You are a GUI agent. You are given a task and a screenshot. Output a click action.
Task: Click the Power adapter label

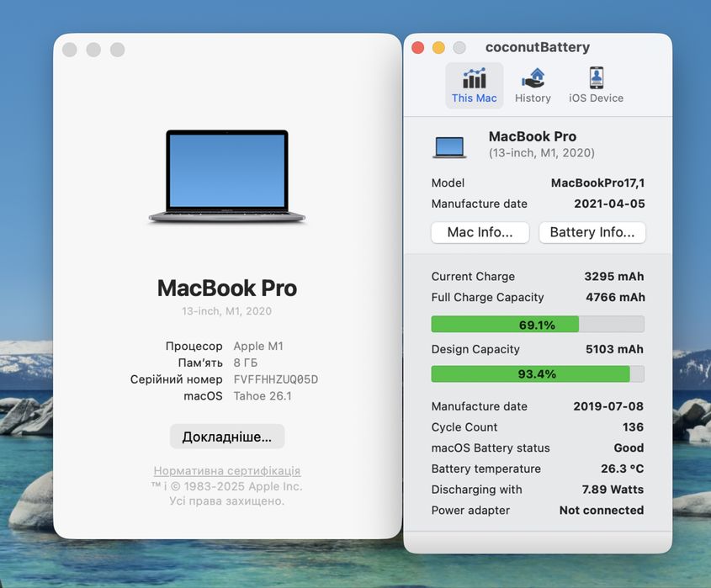(x=470, y=510)
